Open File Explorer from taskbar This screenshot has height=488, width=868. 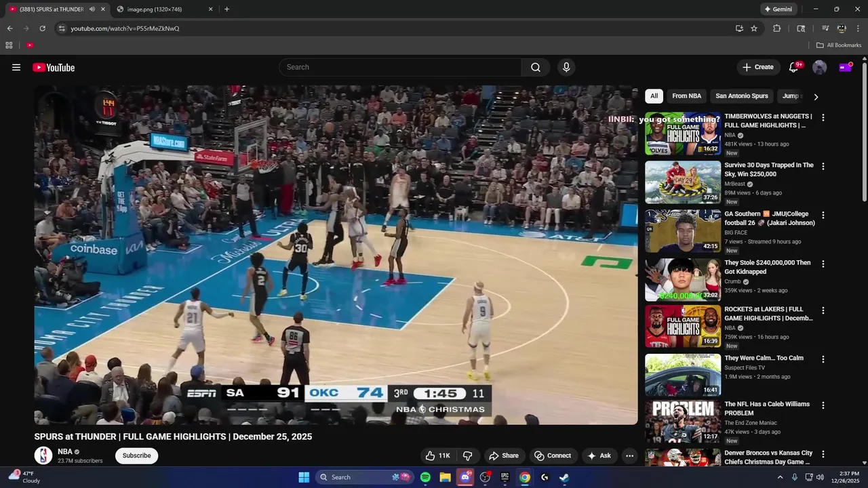coord(445,477)
